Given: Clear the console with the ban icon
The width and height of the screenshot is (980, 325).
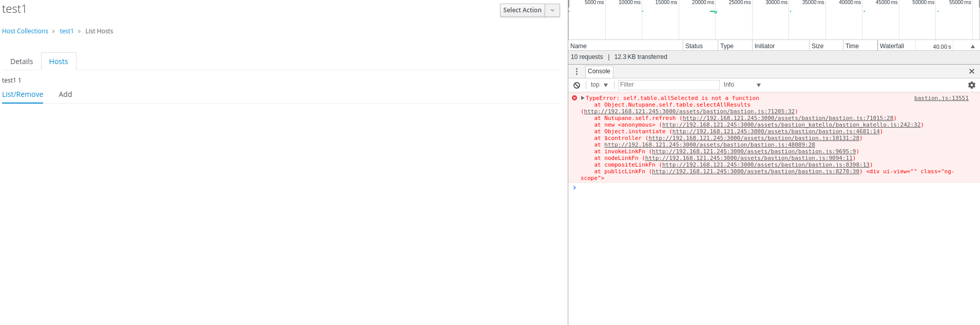Looking at the screenshot, I should pyautogui.click(x=577, y=85).
